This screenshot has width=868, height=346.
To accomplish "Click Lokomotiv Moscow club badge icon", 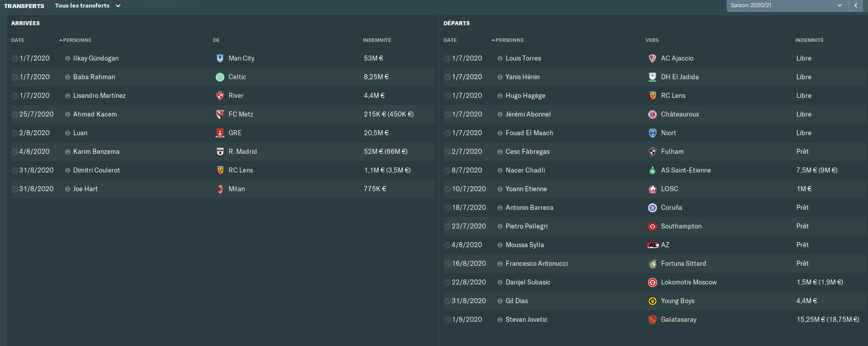I will [653, 282].
